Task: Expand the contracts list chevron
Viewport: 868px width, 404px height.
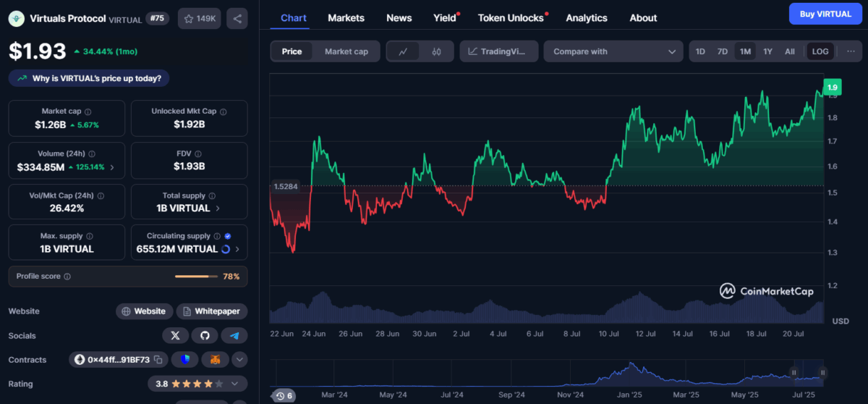Action: [x=239, y=359]
